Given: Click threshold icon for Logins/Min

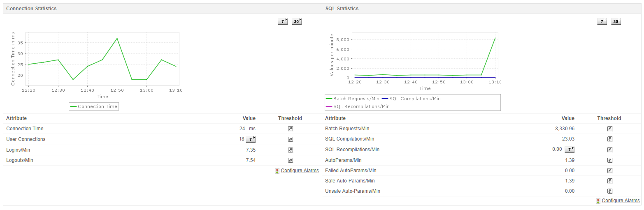Looking at the screenshot, I should point(291,150).
